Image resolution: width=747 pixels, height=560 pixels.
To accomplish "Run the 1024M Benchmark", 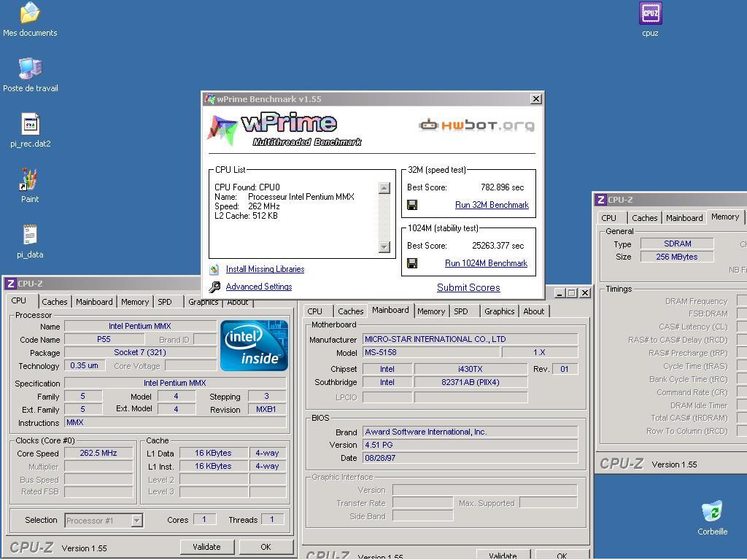I will [486, 262].
